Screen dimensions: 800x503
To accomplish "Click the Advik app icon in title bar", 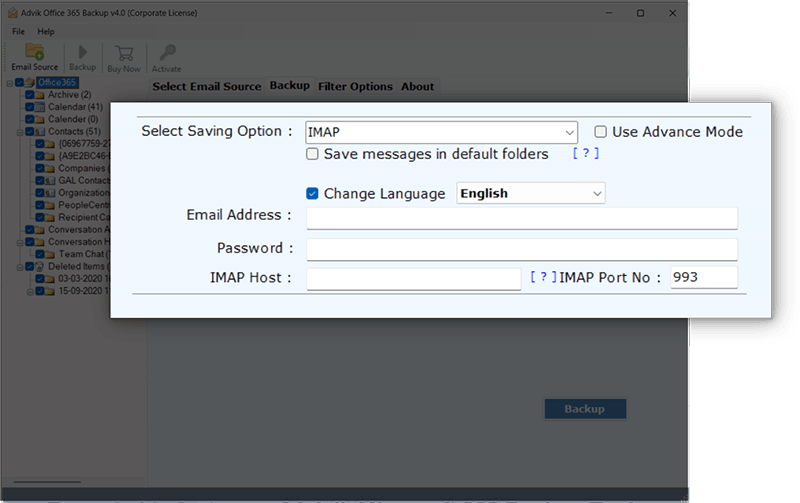I will tap(13, 13).
